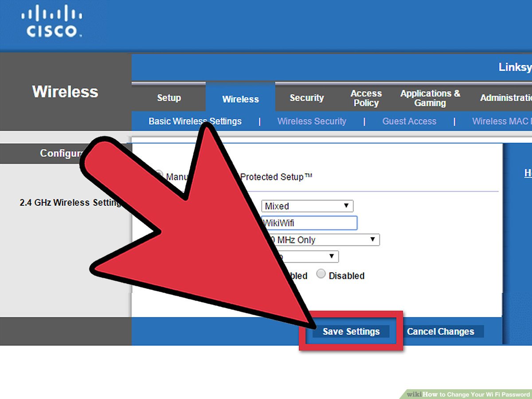Click the wikiHow watermark text
Viewport: 532px width, 399px height.
point(468,394)
